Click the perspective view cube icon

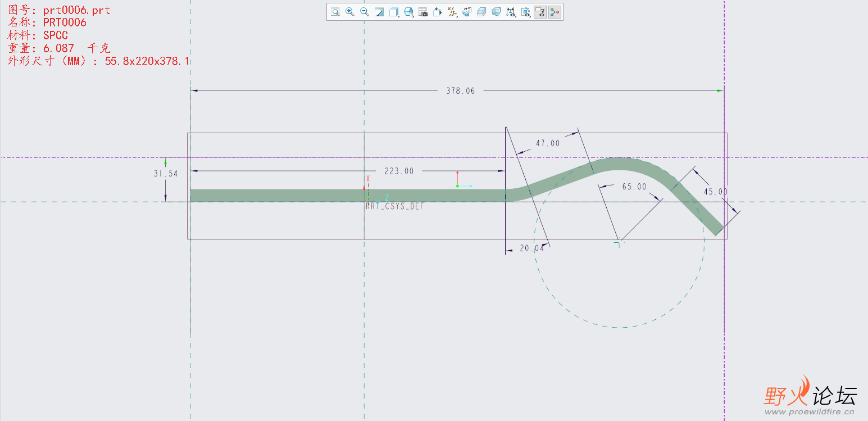pyautogui.click(x=496, y=12)
